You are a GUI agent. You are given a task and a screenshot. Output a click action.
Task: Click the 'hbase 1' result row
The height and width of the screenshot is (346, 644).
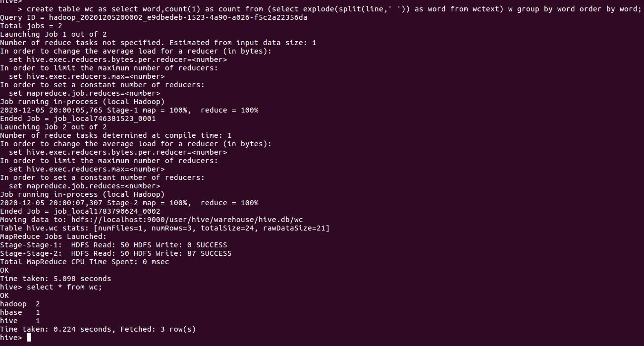coord(20,312)
